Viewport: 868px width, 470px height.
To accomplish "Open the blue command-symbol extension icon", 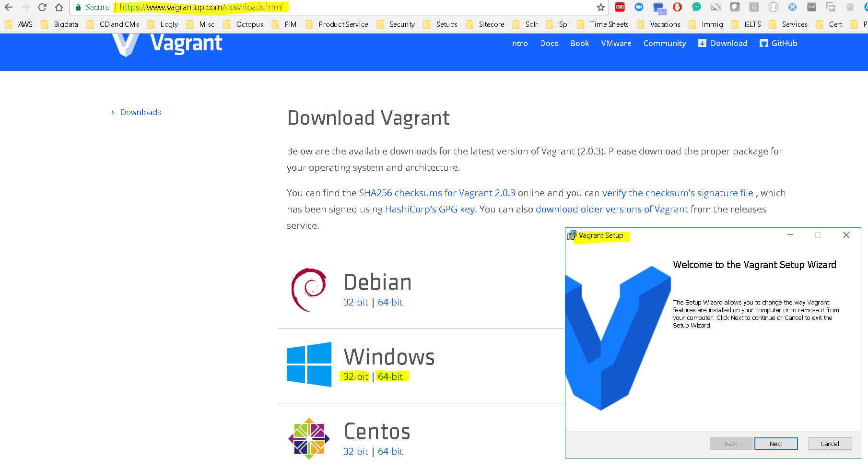I will 792,7.
